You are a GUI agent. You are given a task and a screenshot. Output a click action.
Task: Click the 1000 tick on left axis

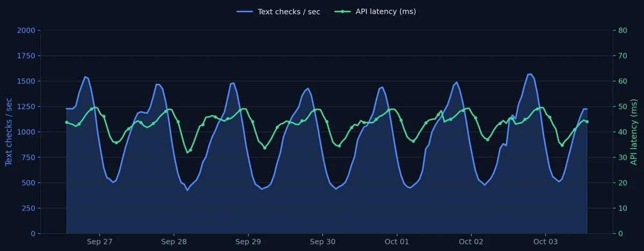tap(27, 132)
